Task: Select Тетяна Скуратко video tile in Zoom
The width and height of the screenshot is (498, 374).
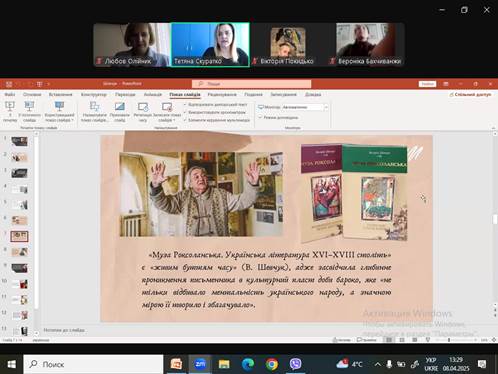Action: [x=210, y=45]
